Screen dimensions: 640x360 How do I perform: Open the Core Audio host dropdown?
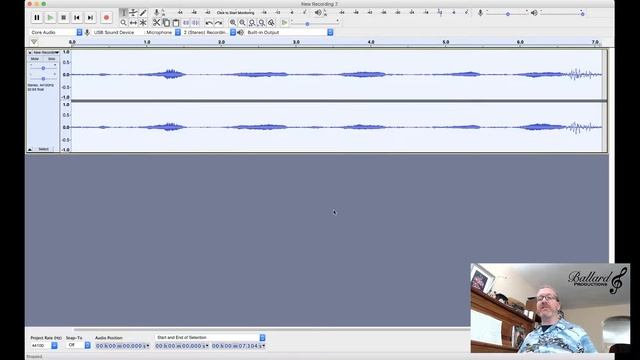pos(56,32)
